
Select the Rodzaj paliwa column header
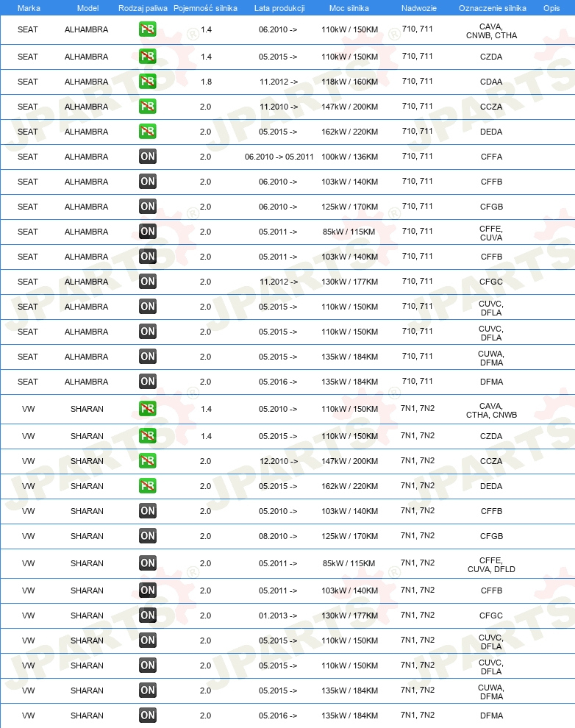coord(143,8)
